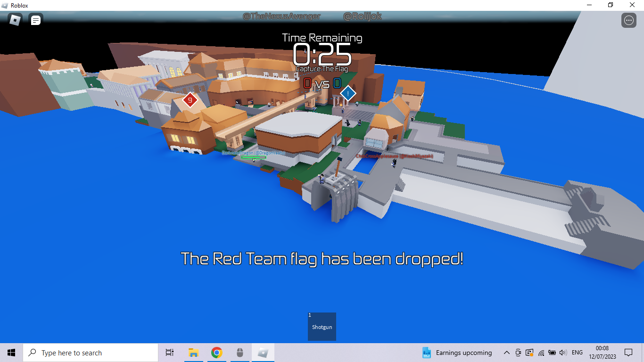This screenshot has width=644, height=362.
Task: Click the red team flag diamond marker
Action: click(190, 100)
